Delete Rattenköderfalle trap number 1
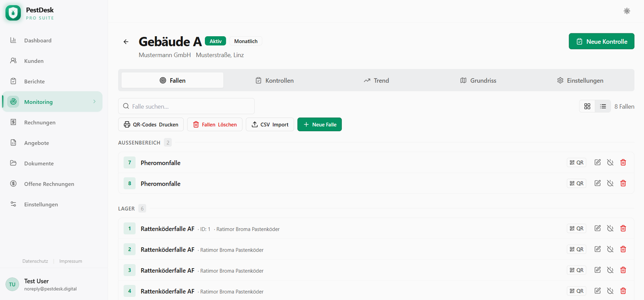This screenshot has width=644, height=300. pyautogui.click(x=623, y=228)
